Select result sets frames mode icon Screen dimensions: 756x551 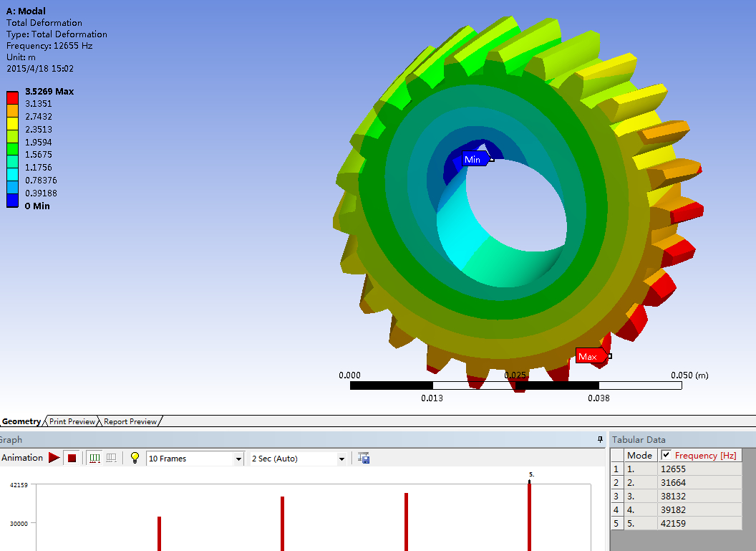(x=112, y=458)
